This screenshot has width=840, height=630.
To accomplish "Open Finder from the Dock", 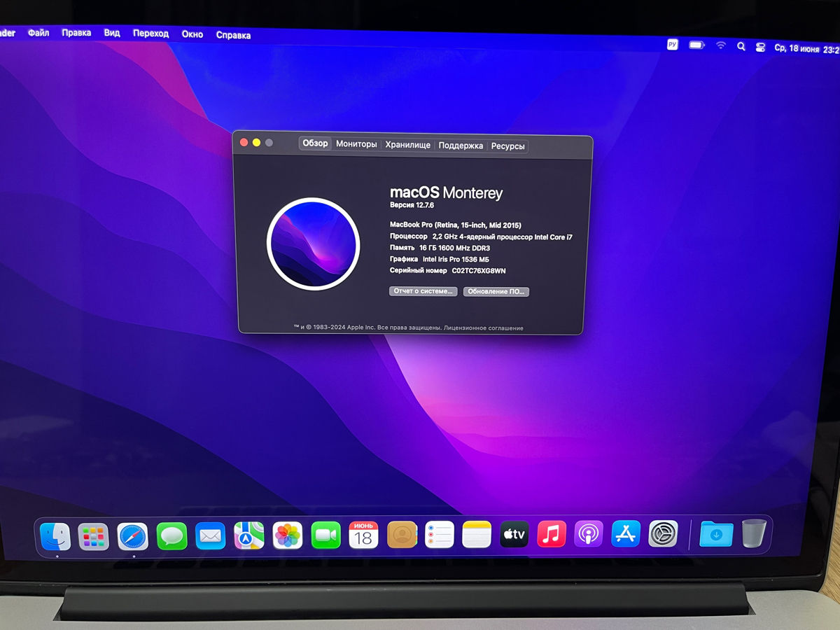I will tap(55, 536).
